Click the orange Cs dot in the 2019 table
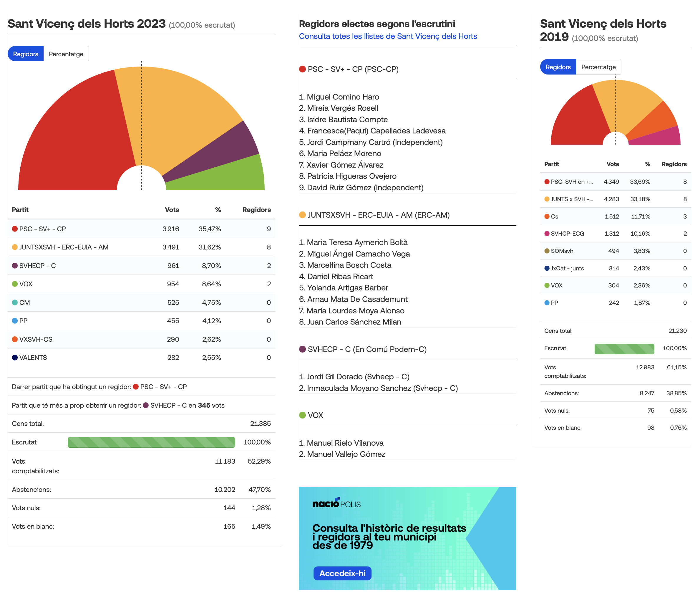 tap(547, 216)
